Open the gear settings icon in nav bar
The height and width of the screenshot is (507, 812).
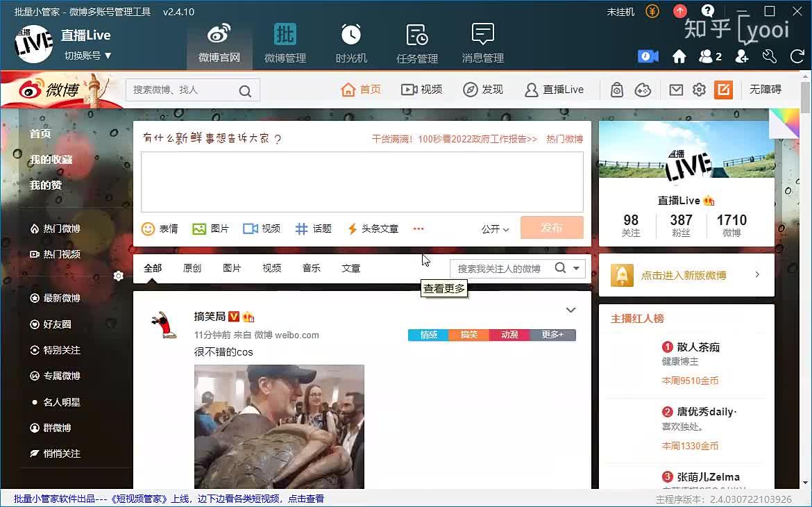point(699,90)
